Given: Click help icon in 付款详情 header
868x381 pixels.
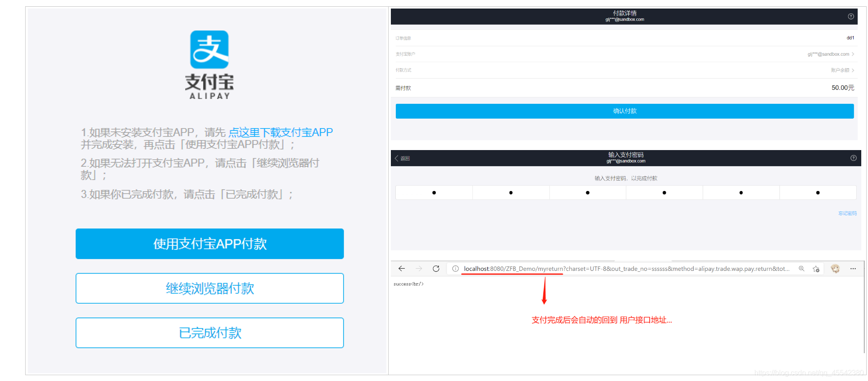Looking at the screenshot, I should pos(851,17).
